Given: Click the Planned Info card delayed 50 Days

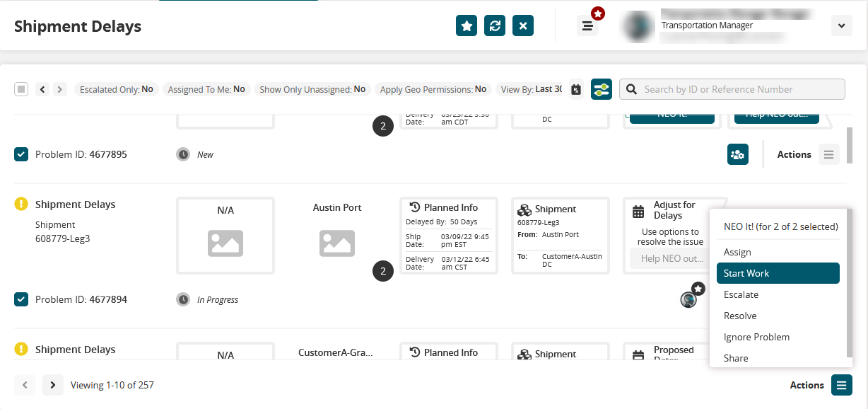Looking at the screenshot, I should (449, 236).
